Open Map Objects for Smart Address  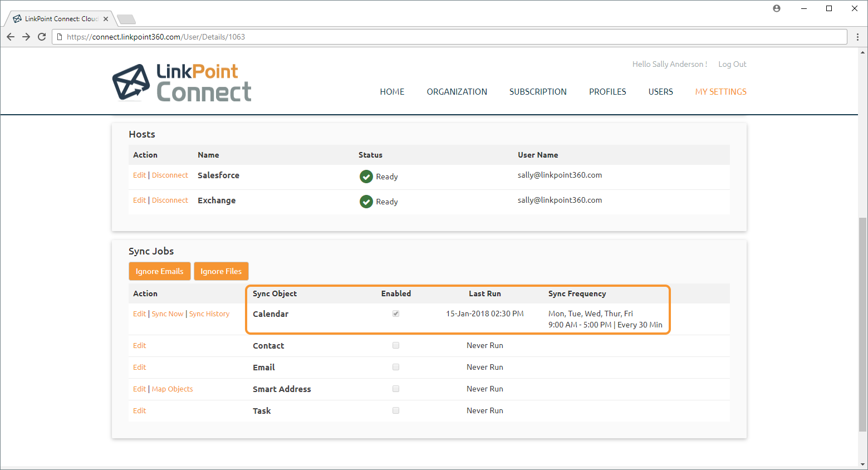click(173, 389)
